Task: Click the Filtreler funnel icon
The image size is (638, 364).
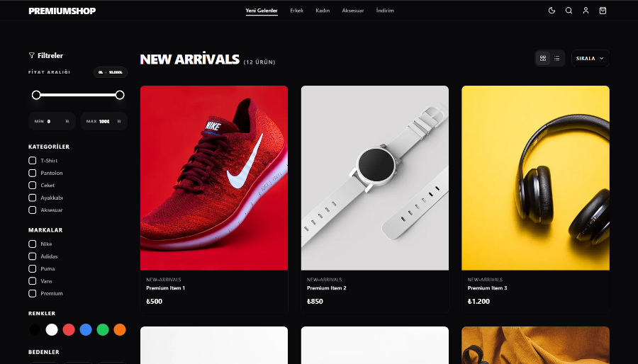Action: [x=32, y=55]
